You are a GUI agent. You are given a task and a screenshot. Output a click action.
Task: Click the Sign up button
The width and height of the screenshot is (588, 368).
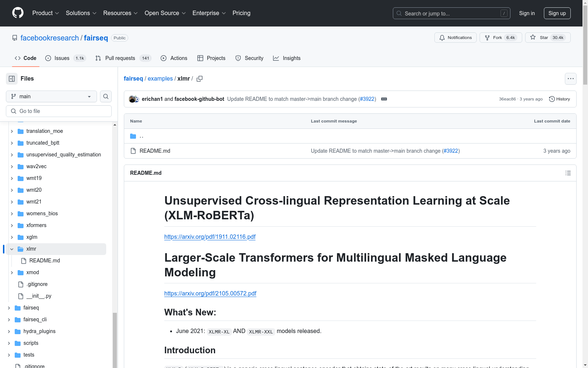pyautogui.click(x=557, y=13)
